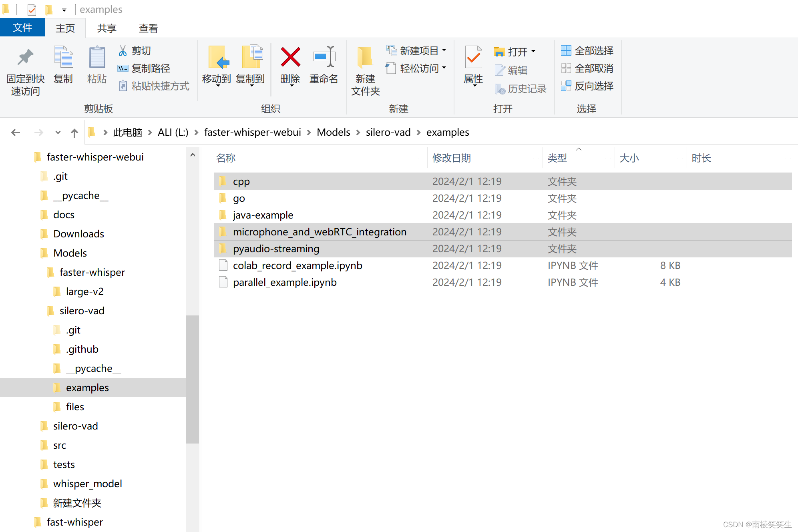Click the Properties checkmark icon
Screen dimensions: 798x532
coord(473,57)
